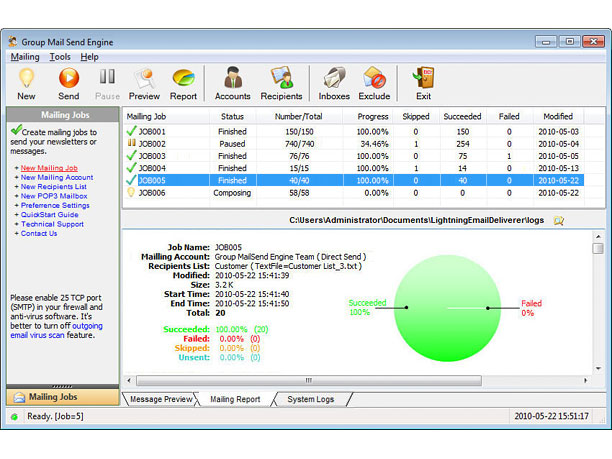612x459 pixels.
Task: Click the horizontal scrollbar left arrow
Action: 129,380
